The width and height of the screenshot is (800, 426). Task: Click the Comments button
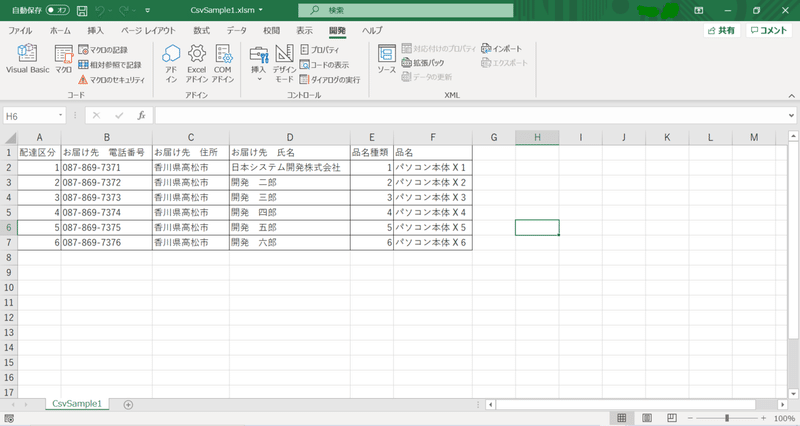click(x=769, y=31)
